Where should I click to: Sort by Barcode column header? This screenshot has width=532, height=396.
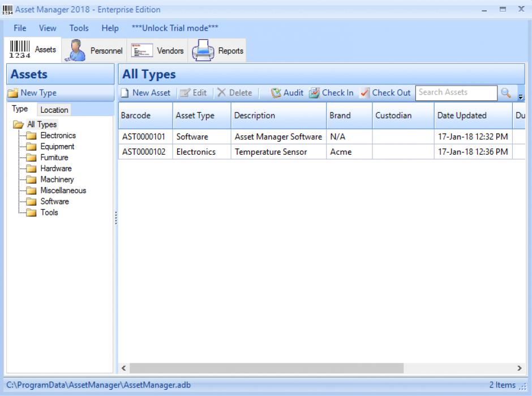(x=145, y=116)
